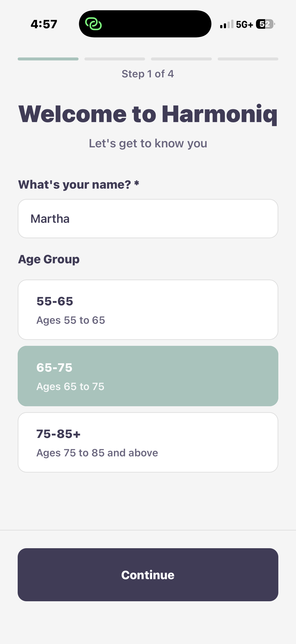Tap the green link icon in Dynamic Island
This screenshot has height=644, width=296.
(94, 24)
